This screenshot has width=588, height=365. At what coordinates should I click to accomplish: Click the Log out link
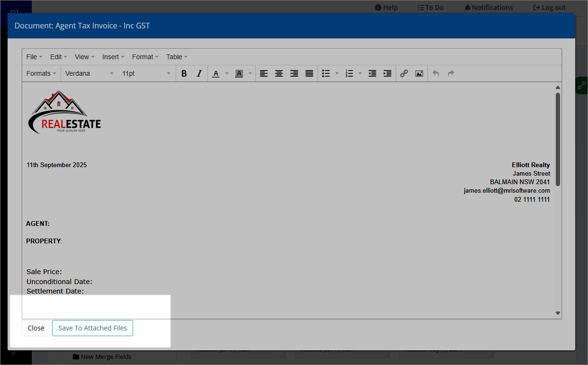[x=550, y=8]
